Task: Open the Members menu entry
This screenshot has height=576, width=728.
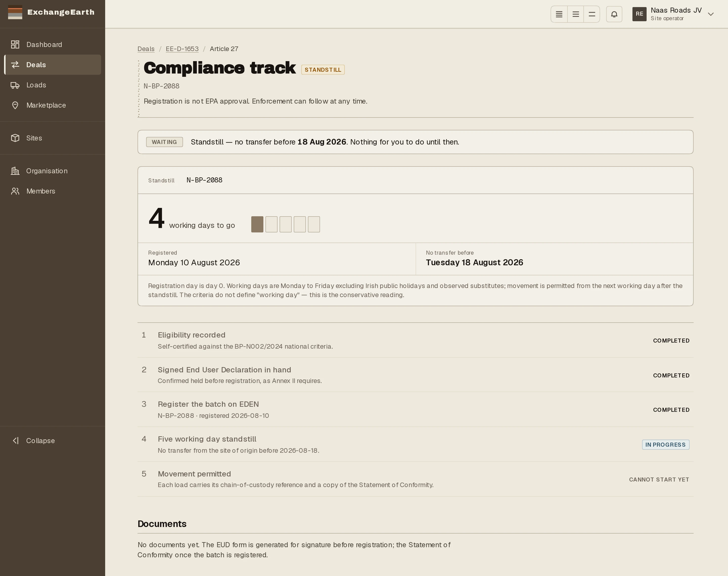Action: [x=53, y=191]
